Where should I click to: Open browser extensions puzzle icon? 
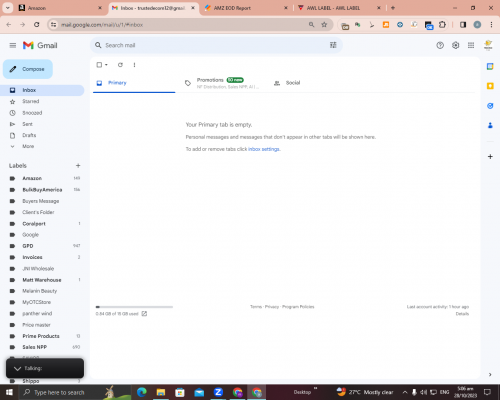442,25
